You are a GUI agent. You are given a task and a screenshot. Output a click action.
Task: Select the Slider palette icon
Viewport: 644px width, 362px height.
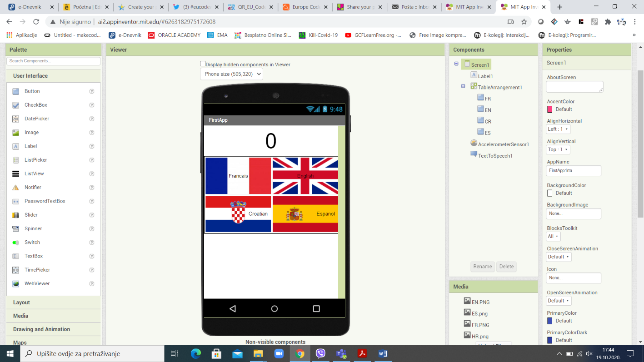click(16, 215)
